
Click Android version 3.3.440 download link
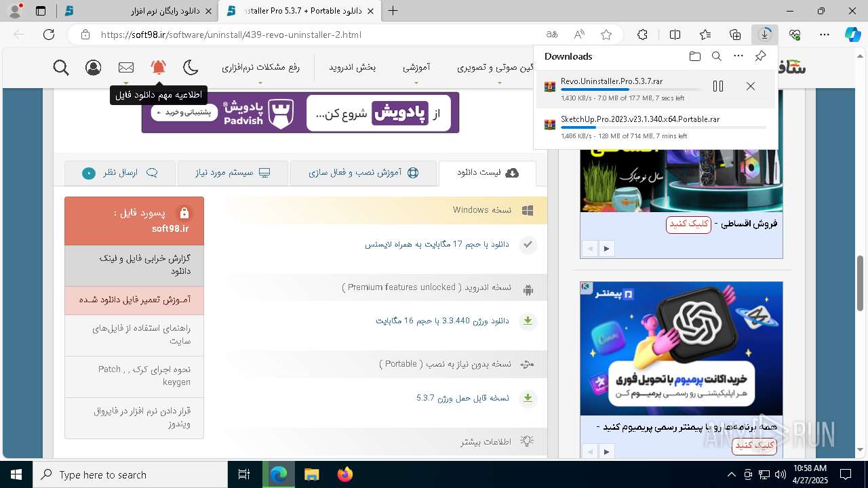coord(442,321)
